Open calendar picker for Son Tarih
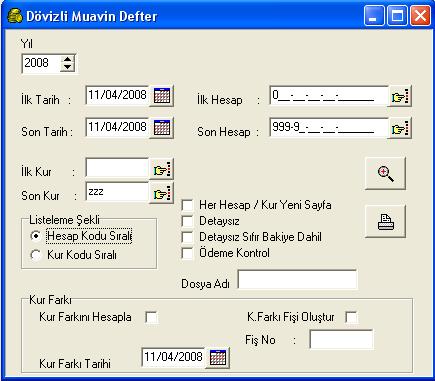Screen dimensions: 435x381 click(162, 128)
